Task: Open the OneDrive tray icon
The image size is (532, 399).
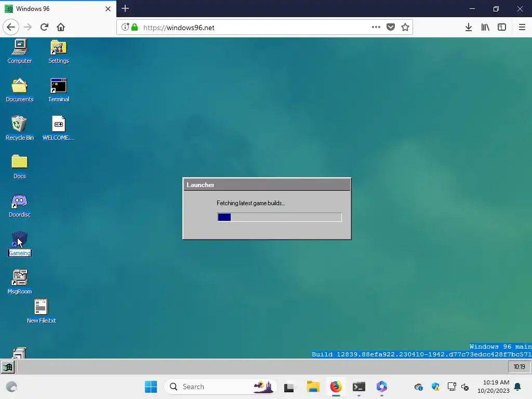Action: coord(419,387)
